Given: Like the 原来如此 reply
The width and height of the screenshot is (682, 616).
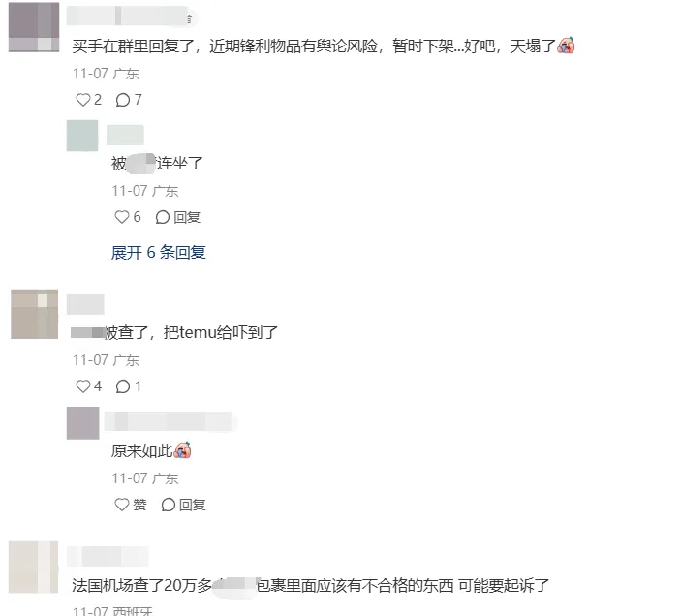Looking at the screenshot, I should (x=130, y=505).
